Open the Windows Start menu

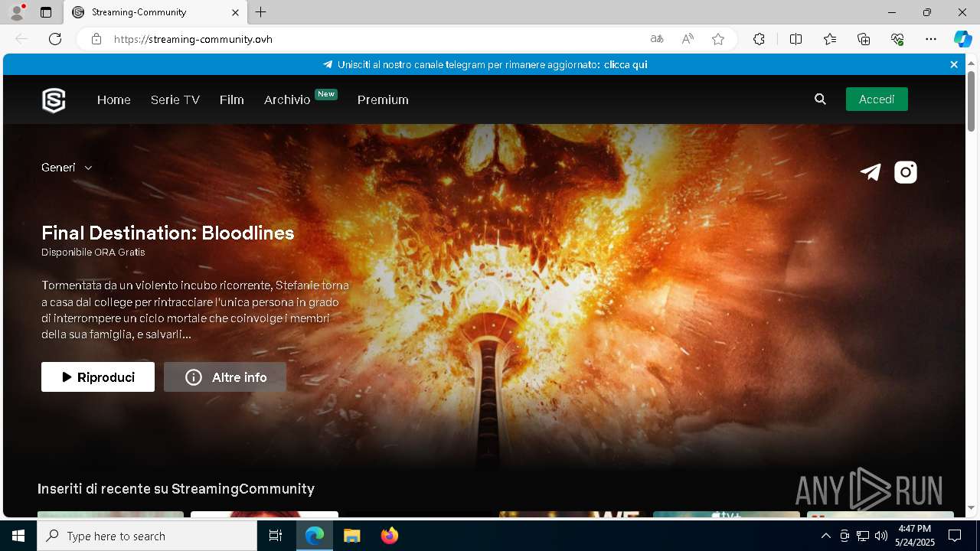(18, 536)
